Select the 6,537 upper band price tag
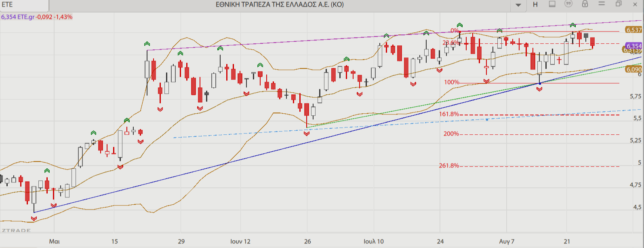644x248 pixels. (x=633, y=30)
